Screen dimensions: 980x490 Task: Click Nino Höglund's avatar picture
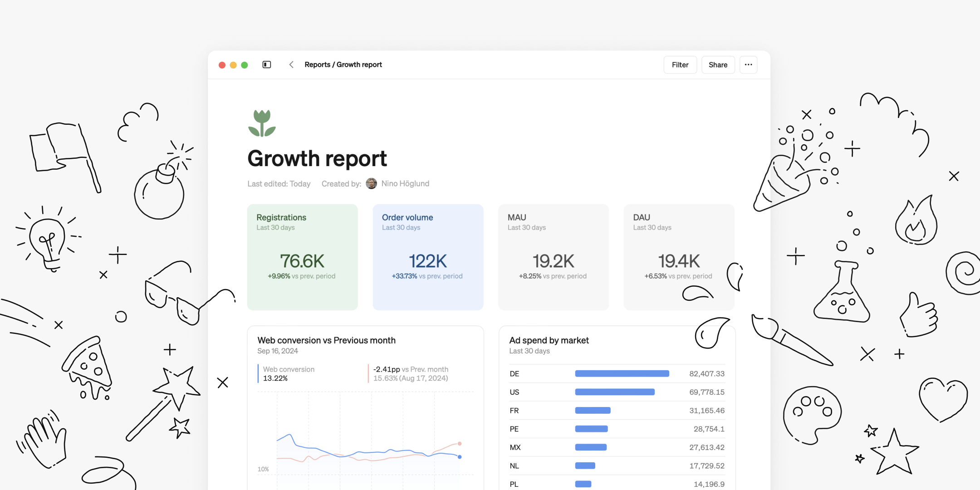coord(371,184)
